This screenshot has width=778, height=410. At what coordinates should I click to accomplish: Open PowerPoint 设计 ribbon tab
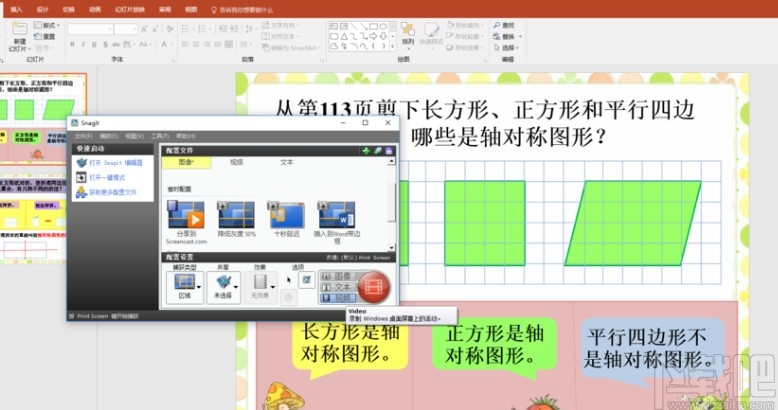point(43,9)
